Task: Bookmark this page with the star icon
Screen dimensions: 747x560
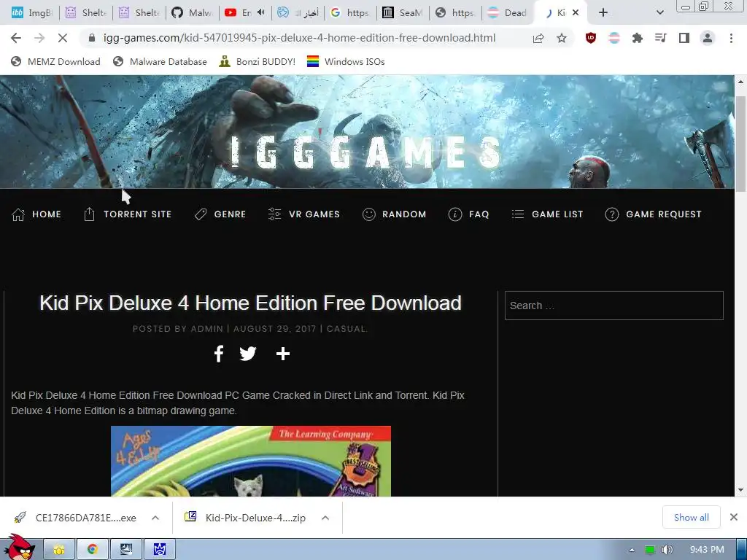Action: tap(562, 38)
